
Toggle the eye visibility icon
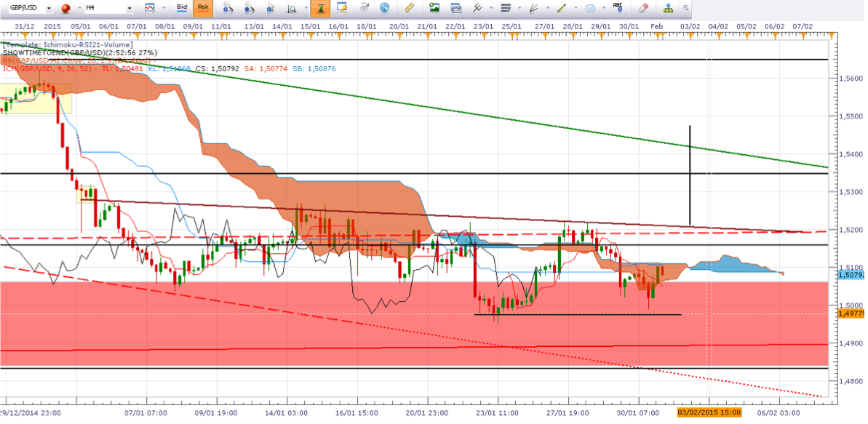click(365, 8)
